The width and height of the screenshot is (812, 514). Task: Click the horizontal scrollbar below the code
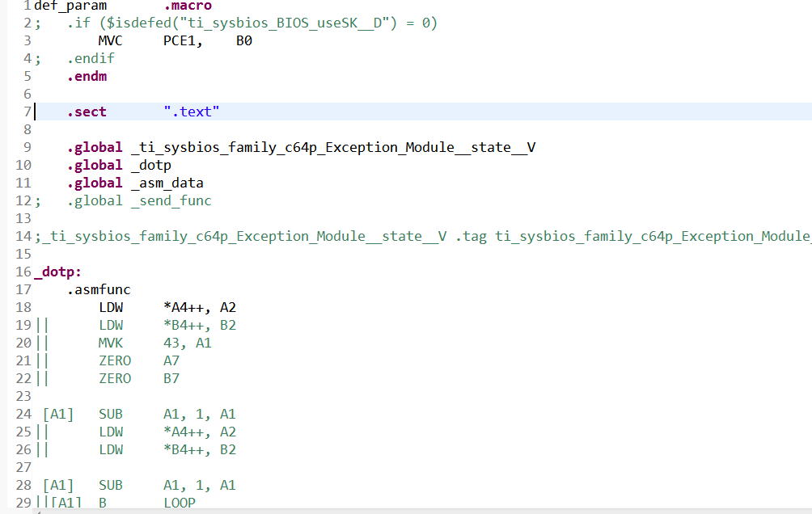point(404,511)
